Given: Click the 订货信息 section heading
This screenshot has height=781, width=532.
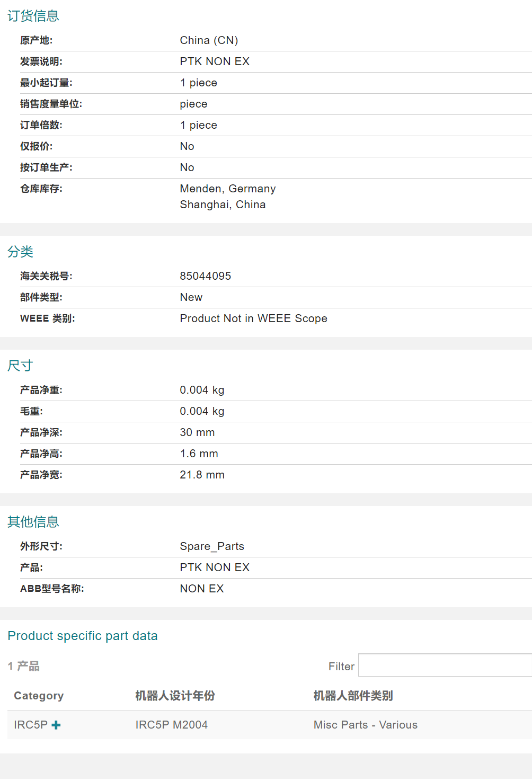Looking at the screenshot, I should [33, 16].
